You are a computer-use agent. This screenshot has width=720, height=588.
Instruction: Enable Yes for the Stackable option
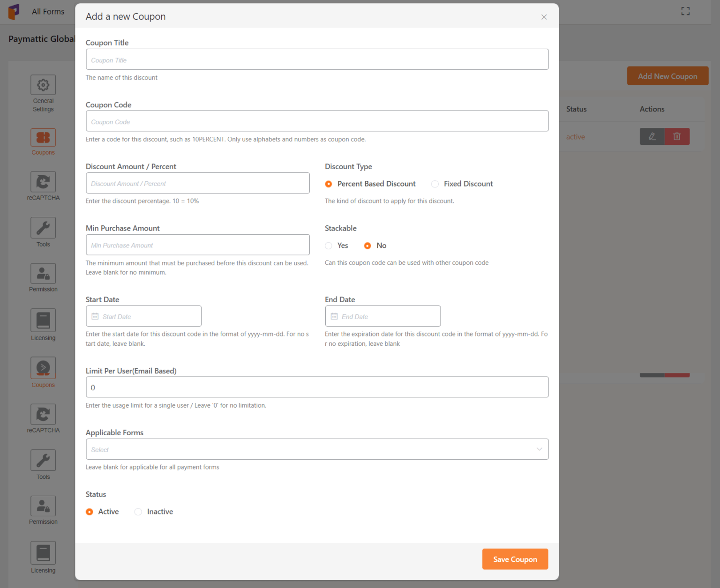328,246
